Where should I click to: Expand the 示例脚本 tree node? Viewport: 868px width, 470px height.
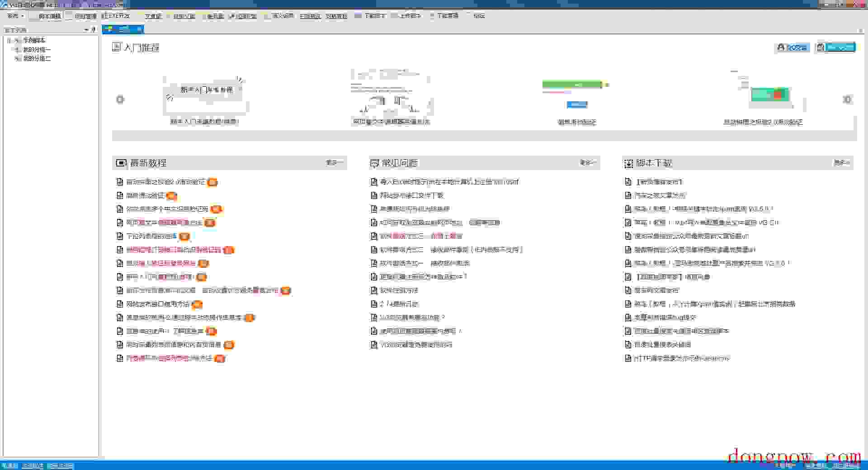click(x=9, y=40)
